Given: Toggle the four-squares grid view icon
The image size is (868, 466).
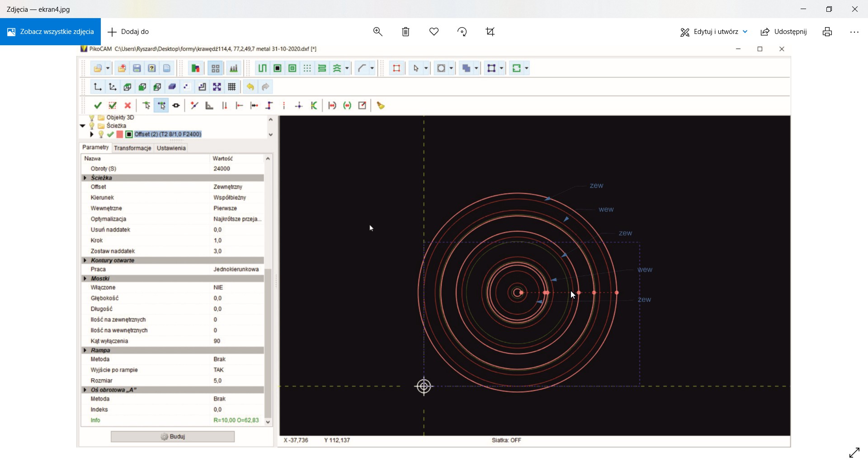Looking at the screenshot, I should click(x=216, y=69).
